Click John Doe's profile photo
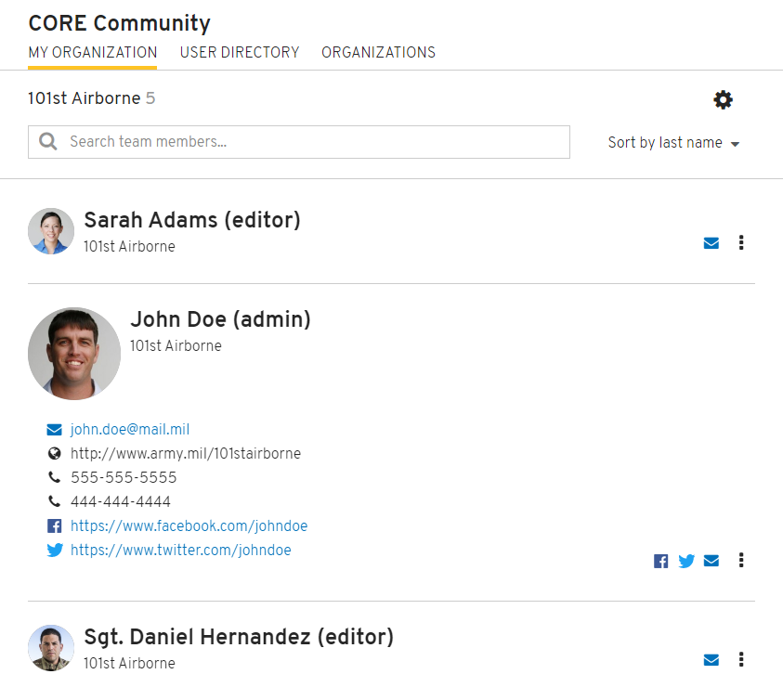 tap(74, 354)
